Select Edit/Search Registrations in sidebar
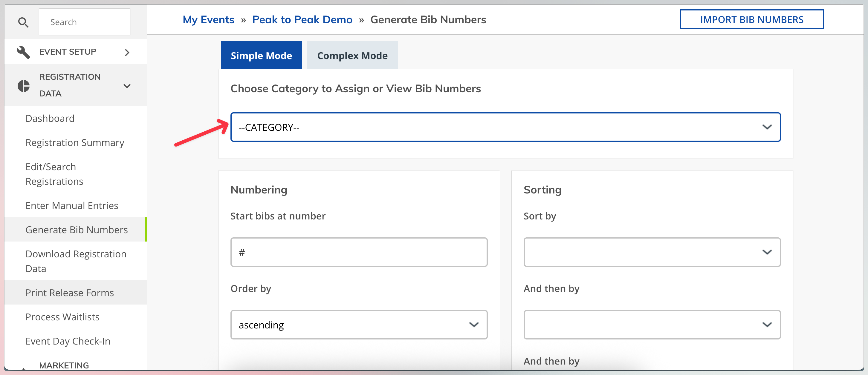Screen dimensions: 868x375 pos(54,174)
